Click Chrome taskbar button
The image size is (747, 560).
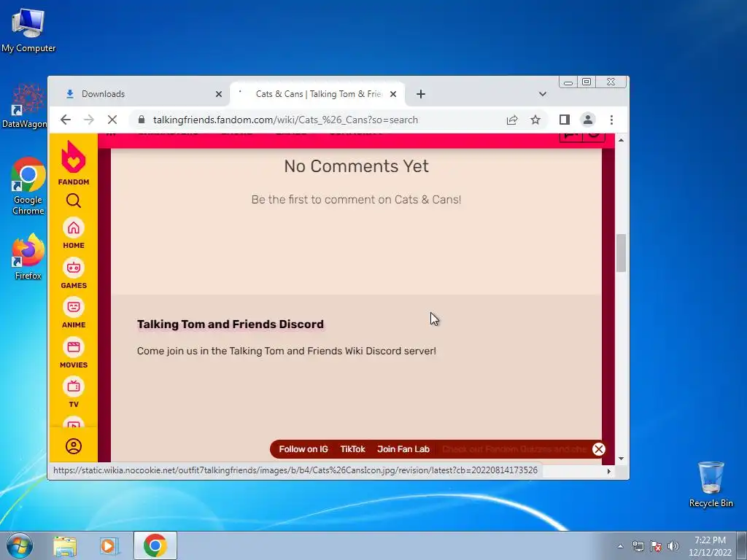click(155, 545)
